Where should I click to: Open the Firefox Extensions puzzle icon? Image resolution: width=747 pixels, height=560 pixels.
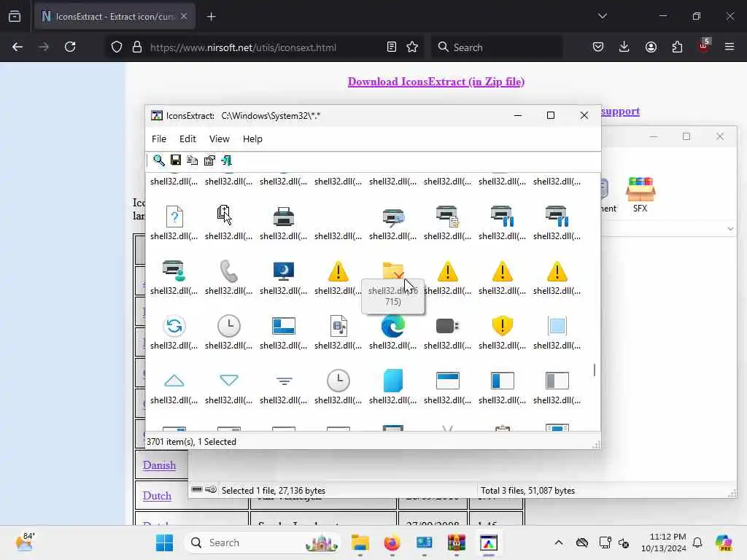[677, 47]
